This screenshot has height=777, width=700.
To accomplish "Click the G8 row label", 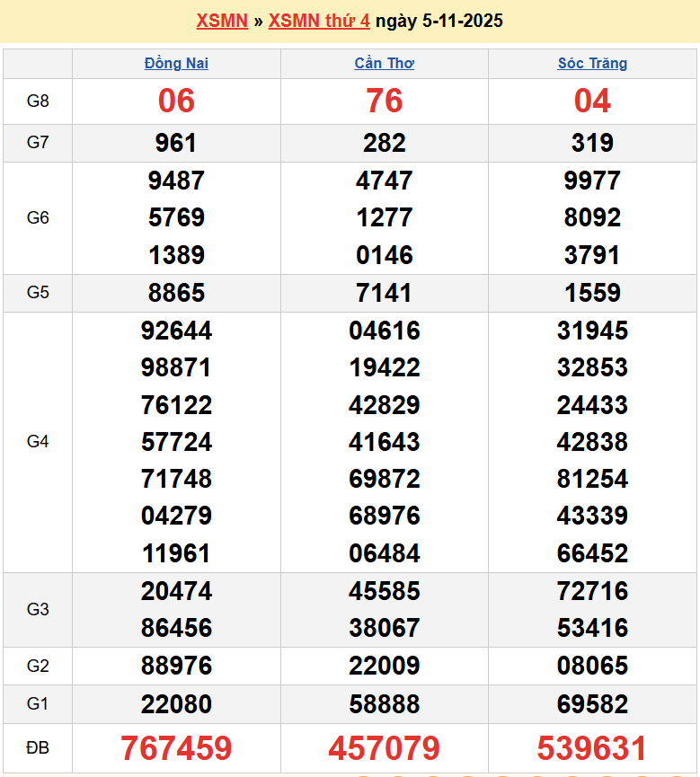I will pos(38,102).
